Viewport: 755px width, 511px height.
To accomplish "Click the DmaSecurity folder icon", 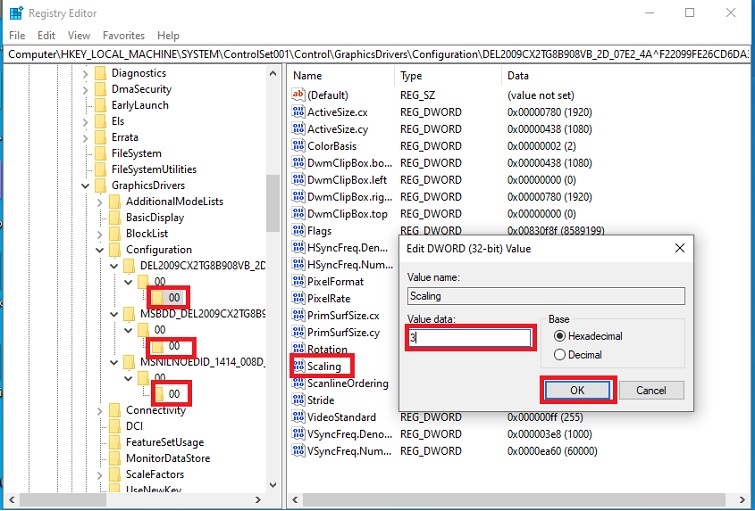I will [100, 89].
